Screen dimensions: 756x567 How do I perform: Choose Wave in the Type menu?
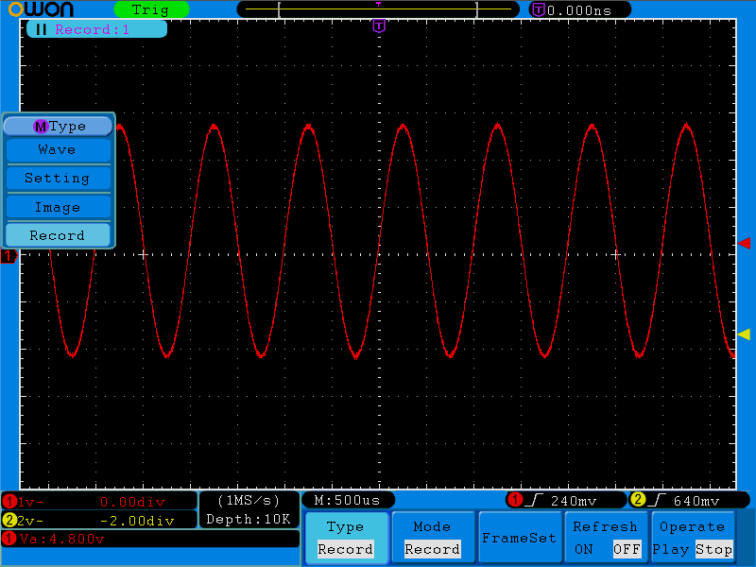click(x=57, y=150)
